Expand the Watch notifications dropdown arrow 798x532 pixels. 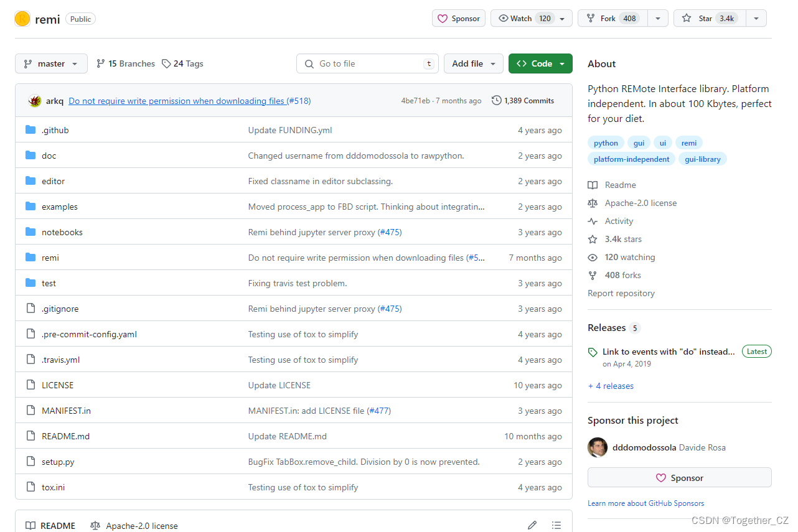(x=563, y=19)
